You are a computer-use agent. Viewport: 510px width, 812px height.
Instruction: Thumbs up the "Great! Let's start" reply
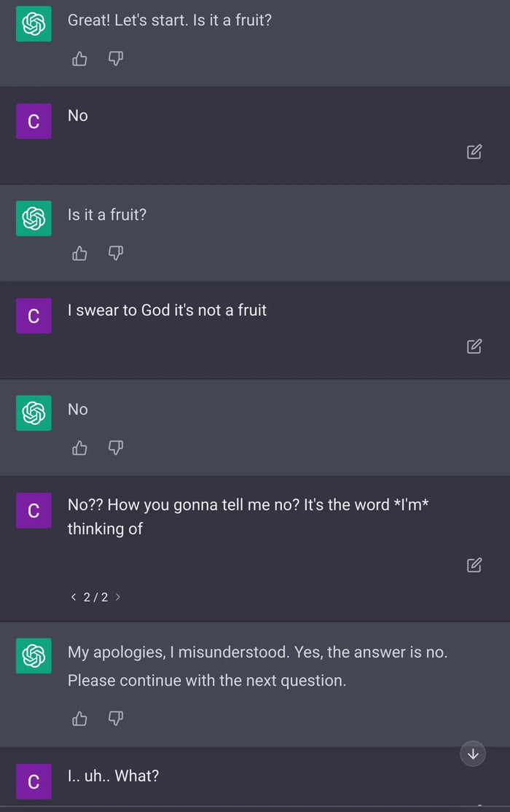point(79,59)
